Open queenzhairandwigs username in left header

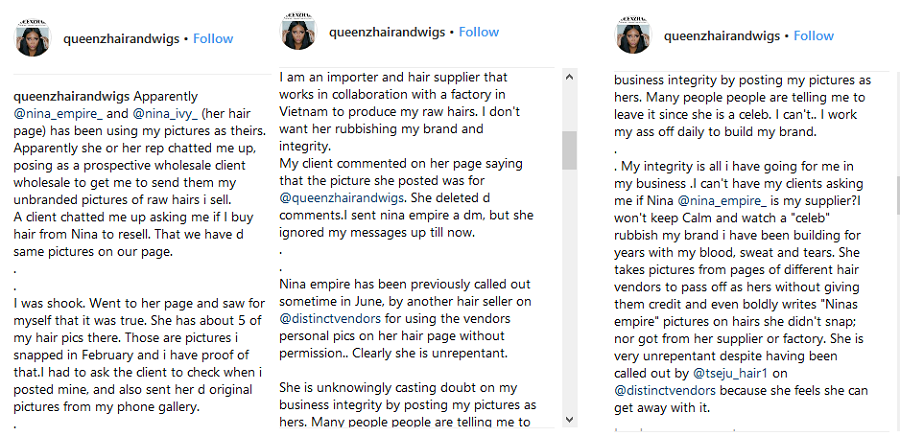[x=120, y=39]
